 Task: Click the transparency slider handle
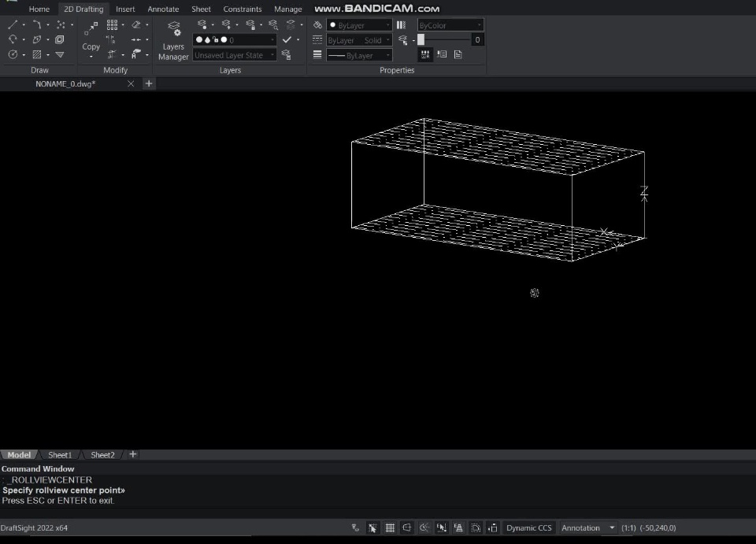pyautogui.click(x=421, y=40)
